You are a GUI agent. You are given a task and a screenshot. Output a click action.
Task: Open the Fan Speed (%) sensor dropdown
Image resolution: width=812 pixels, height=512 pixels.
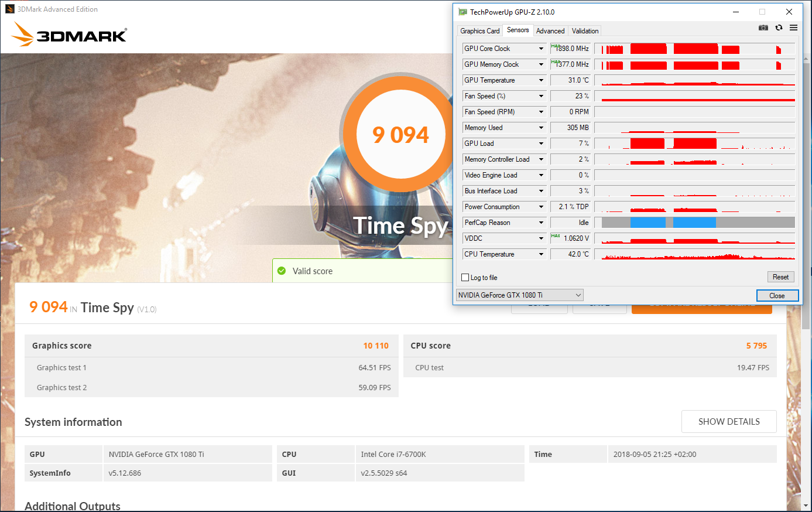[x=542, y=96]
